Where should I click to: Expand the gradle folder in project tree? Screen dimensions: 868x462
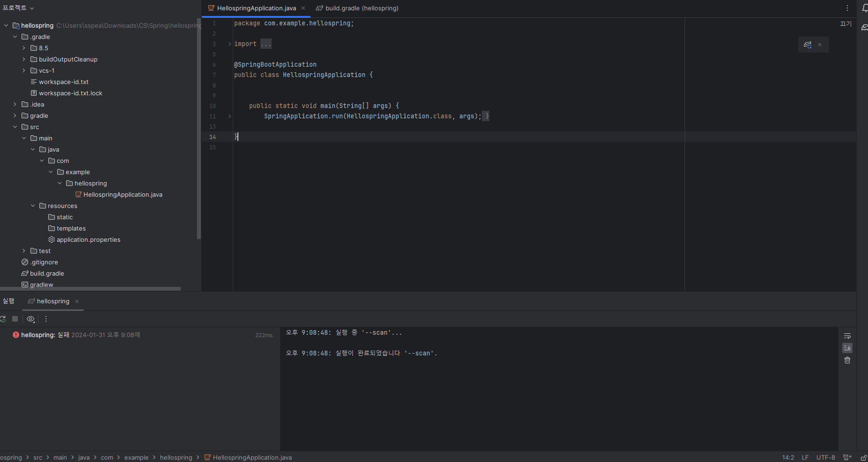(15, 115)
